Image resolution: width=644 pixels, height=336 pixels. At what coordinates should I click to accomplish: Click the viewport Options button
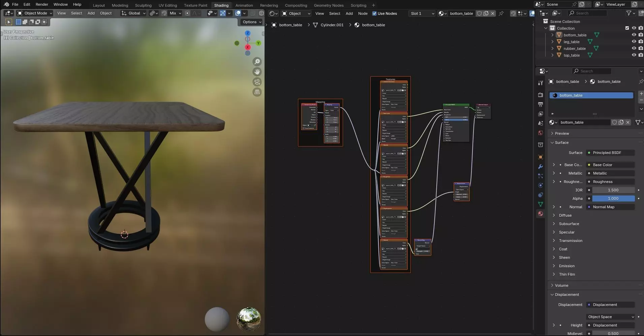pos(252,22)
